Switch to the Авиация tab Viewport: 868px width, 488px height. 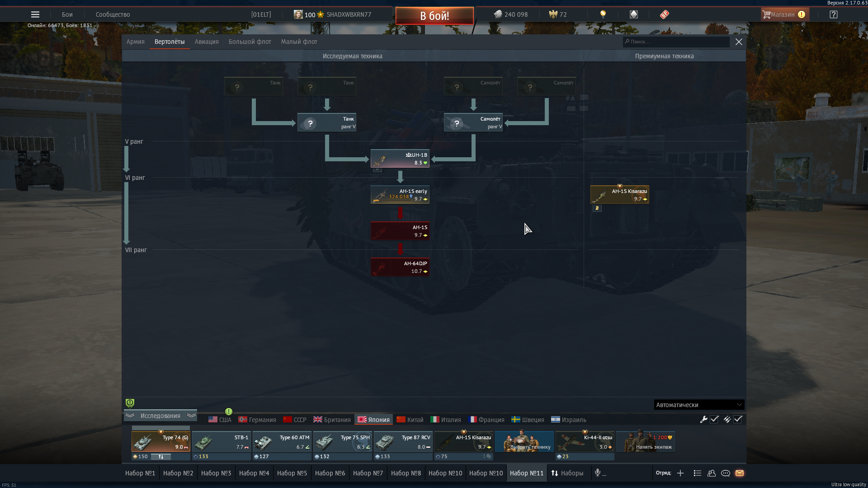[x=207, y=42]
